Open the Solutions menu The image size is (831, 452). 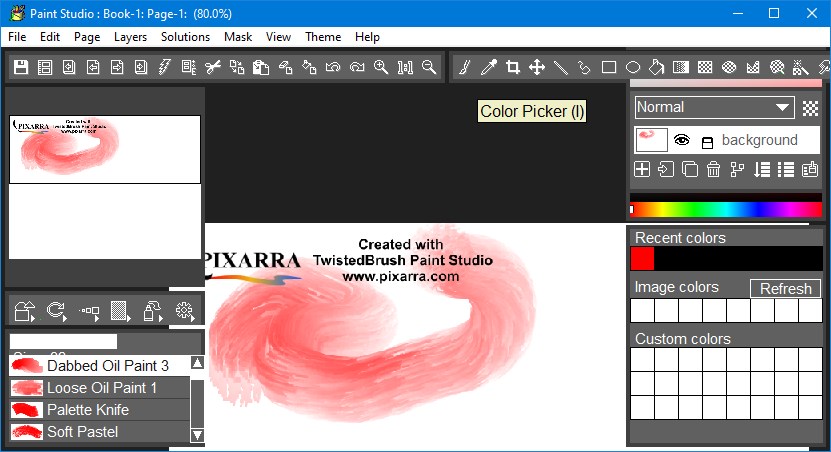(x=185, y=37)
